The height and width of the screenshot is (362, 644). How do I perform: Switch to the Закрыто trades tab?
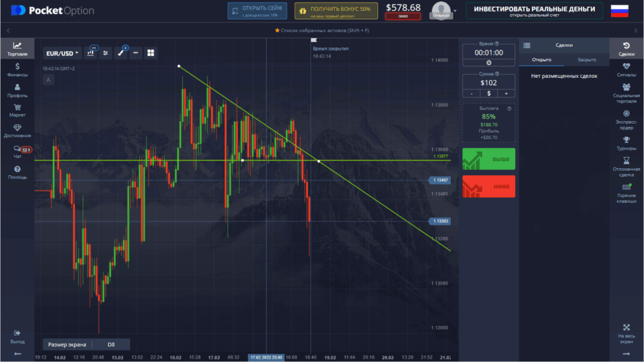pyautogui.click(x=587, y=60)
